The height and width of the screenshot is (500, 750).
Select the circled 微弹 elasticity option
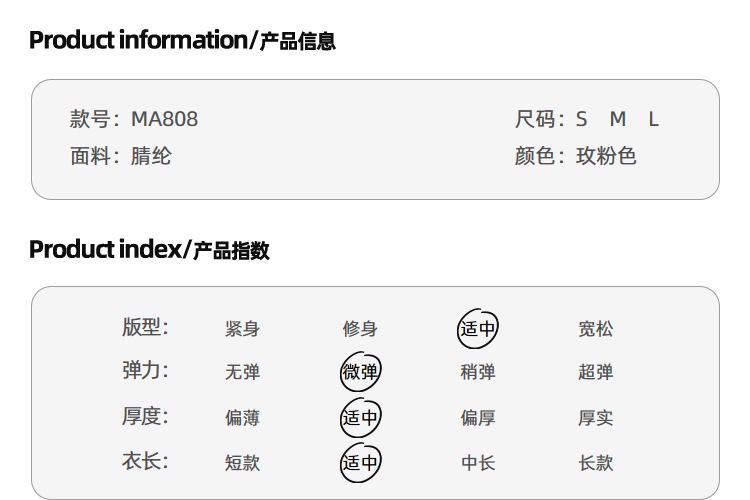[360, 372]
